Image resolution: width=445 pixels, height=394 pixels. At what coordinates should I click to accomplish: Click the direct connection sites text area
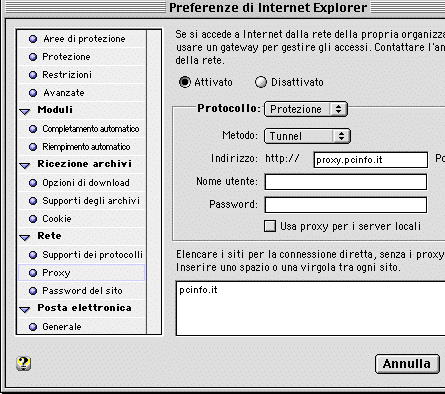coord(310,308)
